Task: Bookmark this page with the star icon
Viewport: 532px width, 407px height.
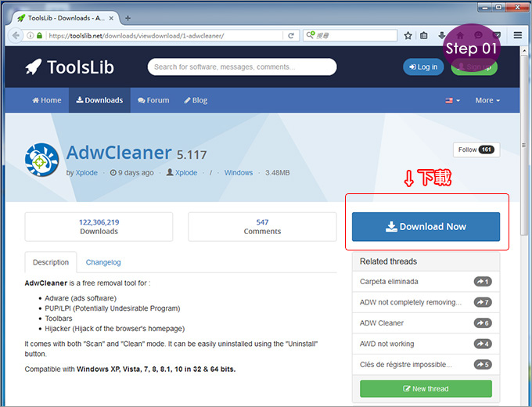Action: 408,35
